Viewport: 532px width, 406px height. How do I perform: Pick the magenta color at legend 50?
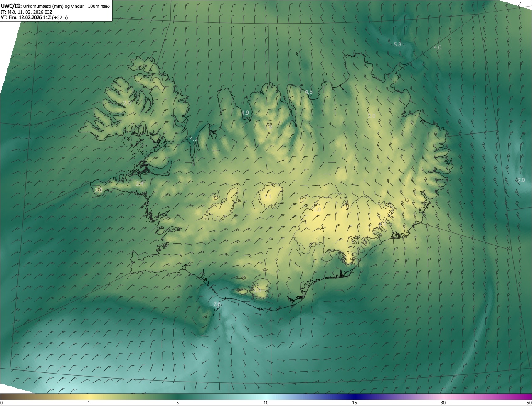coord(530,397)
